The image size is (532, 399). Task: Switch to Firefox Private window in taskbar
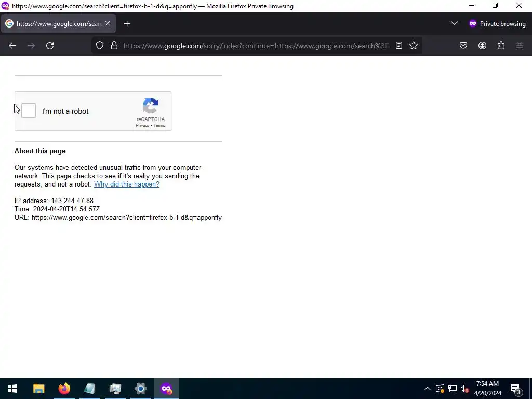click(166, 389)
